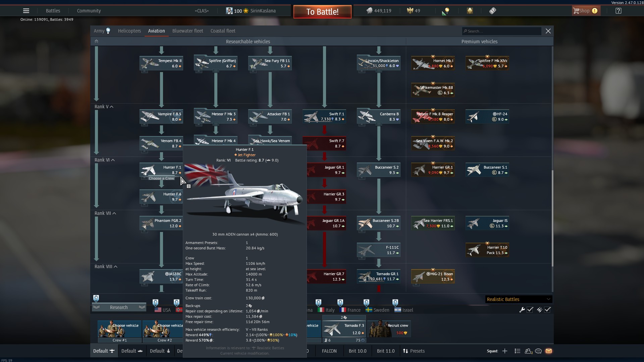The height and width of the screenshot is (362, 644).
Task: Select the USA nation
Action: [x=163, y=310]
